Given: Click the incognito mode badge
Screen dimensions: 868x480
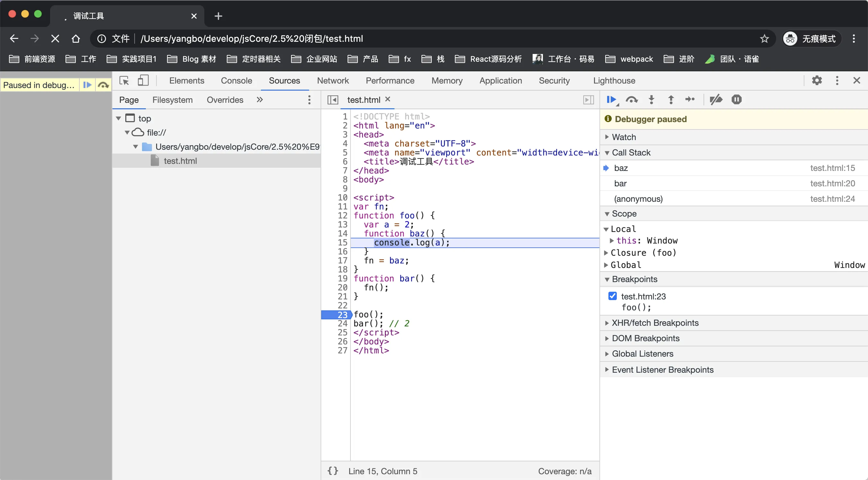Looking at the screenshot, I should [811, 39].
